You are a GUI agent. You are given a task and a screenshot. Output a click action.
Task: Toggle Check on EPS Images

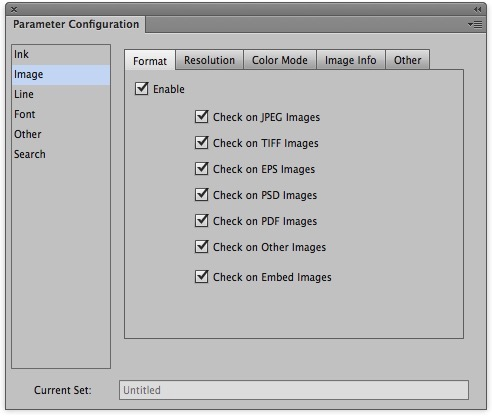(202, 169)
